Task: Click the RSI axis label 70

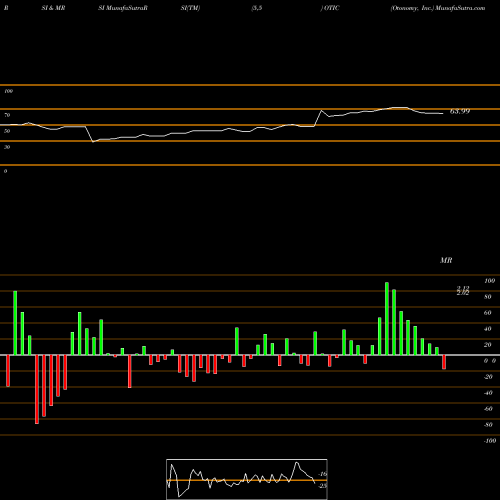Action: tap(7, 115)
